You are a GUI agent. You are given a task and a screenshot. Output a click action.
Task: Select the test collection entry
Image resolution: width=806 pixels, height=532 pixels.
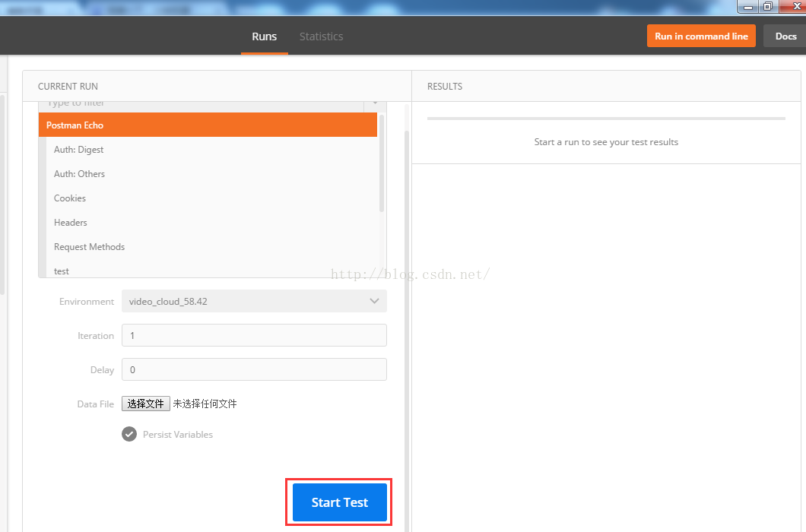pyautogui.click(x=62, y=271)
